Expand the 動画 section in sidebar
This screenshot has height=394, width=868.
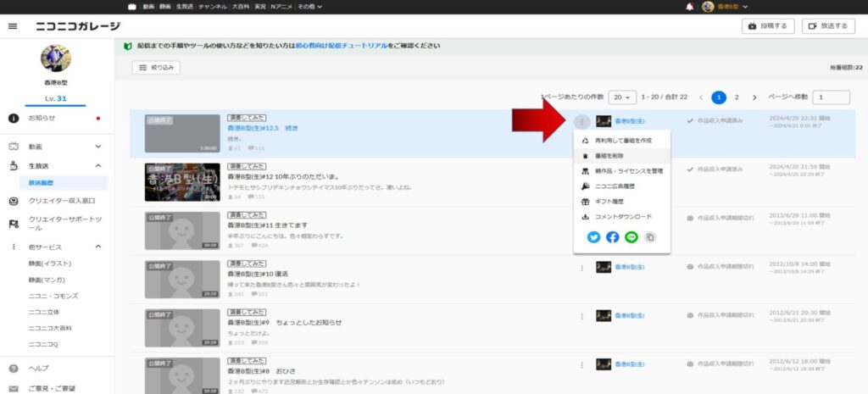[x=98, y=147]
